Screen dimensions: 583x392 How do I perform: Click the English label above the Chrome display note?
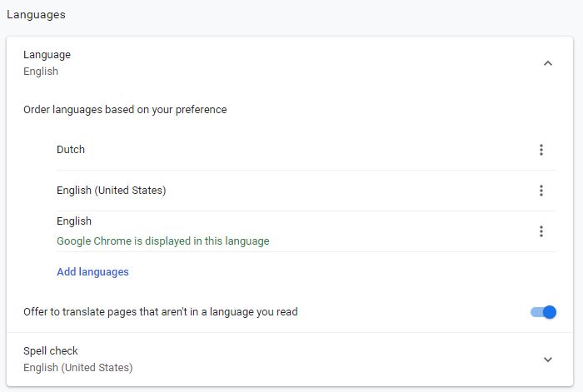(x=74, y=221)
